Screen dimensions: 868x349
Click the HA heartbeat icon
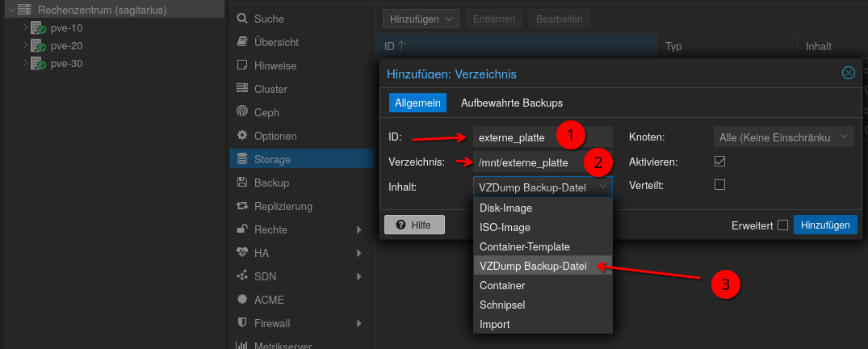point(241,253)
